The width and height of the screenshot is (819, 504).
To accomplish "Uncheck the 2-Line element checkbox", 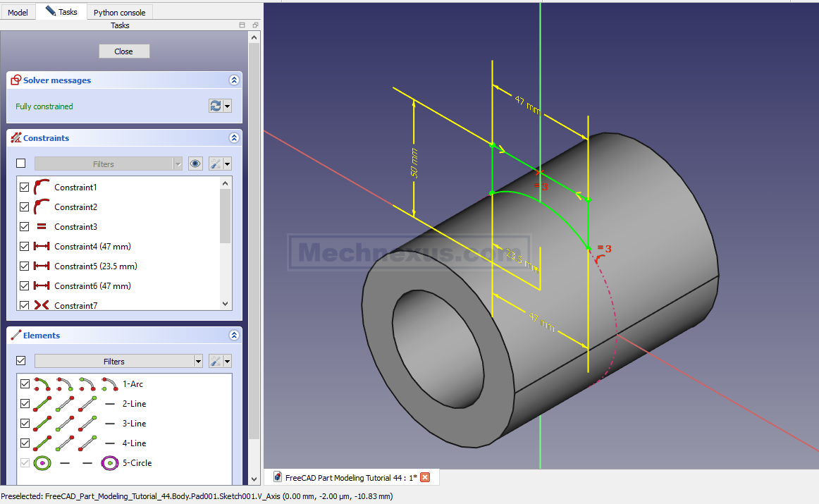I will tap(25, 404).
